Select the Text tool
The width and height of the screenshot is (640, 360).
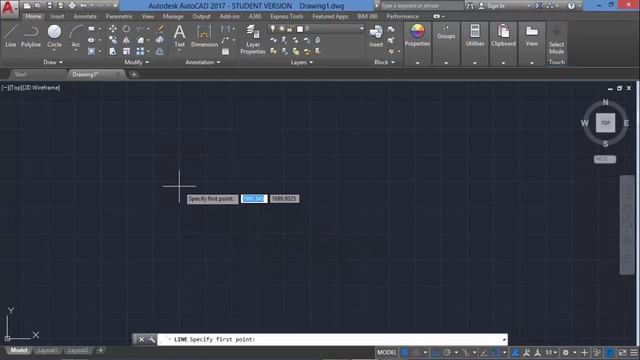[x=180, y=35]
